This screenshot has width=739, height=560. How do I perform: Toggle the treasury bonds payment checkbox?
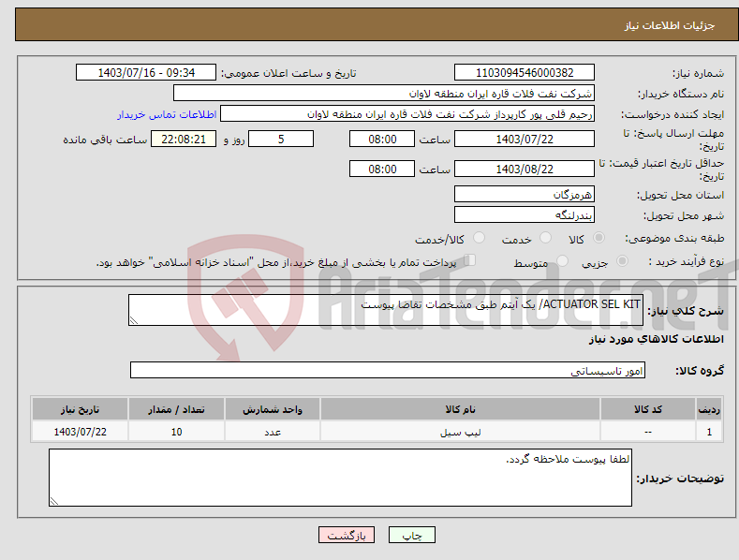pos(470,259)
